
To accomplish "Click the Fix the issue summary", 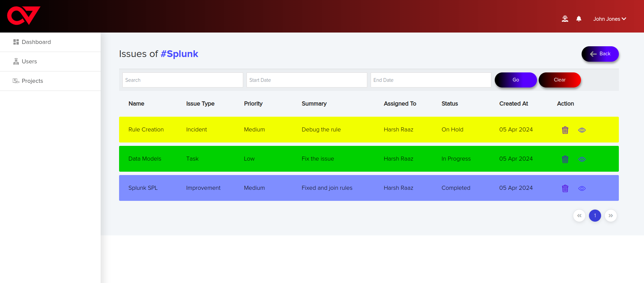I will point(318,159).
